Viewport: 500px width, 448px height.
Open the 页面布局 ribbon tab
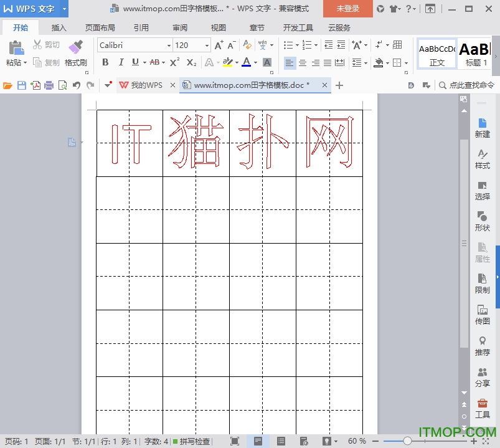[100, 27]
